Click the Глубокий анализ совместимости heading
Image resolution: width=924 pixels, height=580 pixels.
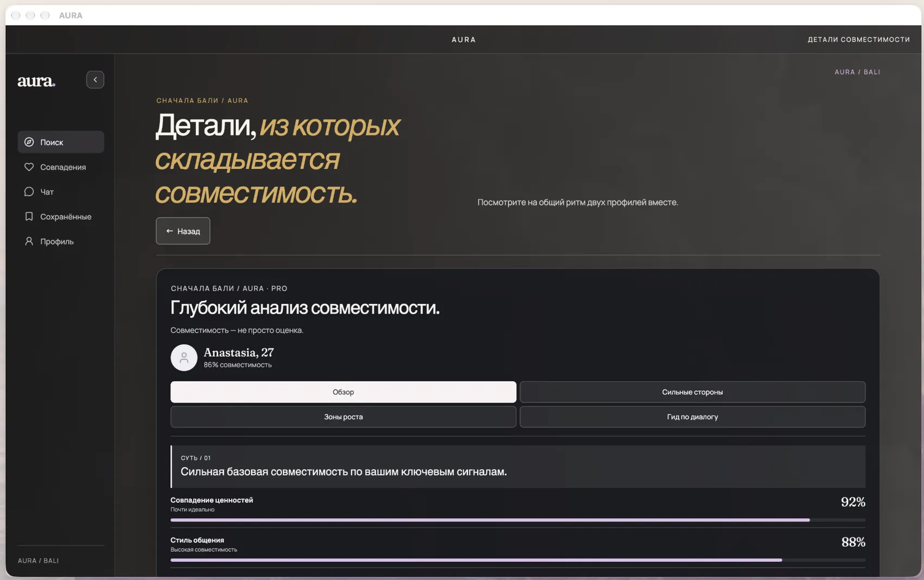point(305,308)
